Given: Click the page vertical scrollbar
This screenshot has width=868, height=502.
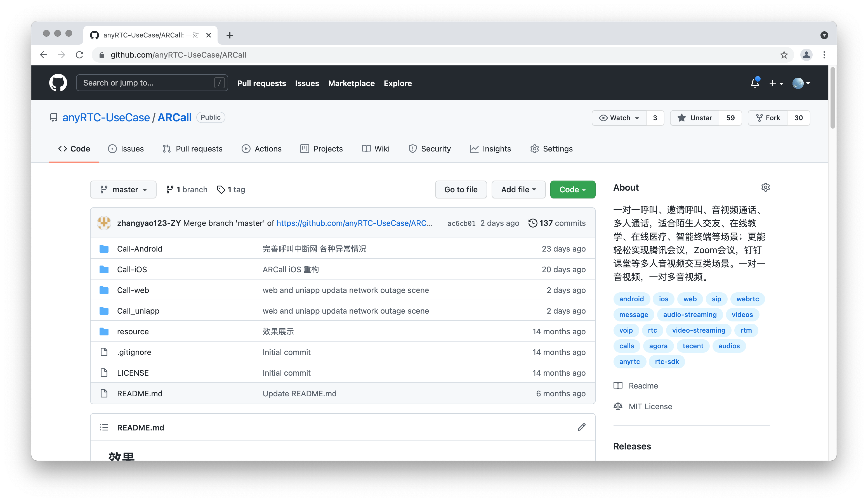Looking at the screenshot, I should pos(832,98).
